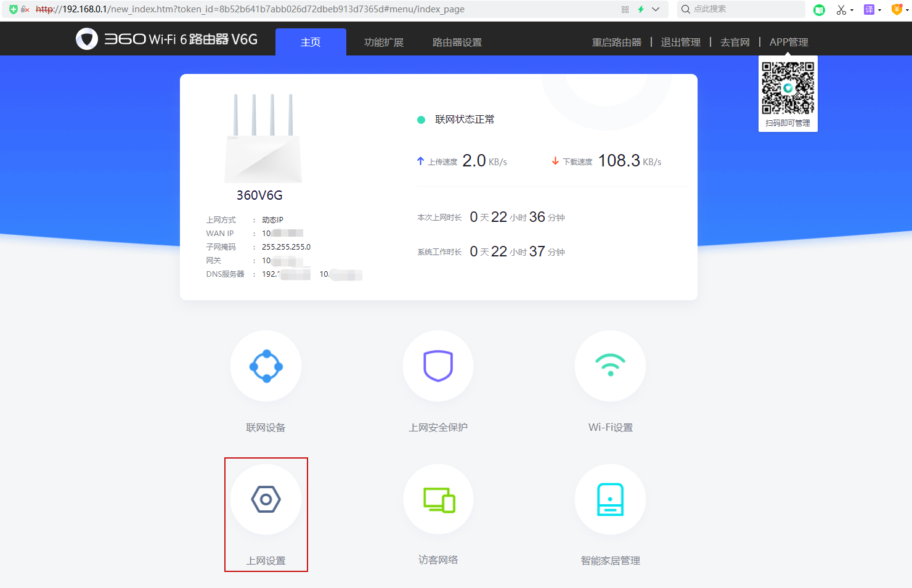Click the green shield security icon in address bar
Image resolution: width=912 pixels, height=588 pixels.
point(14,9)
